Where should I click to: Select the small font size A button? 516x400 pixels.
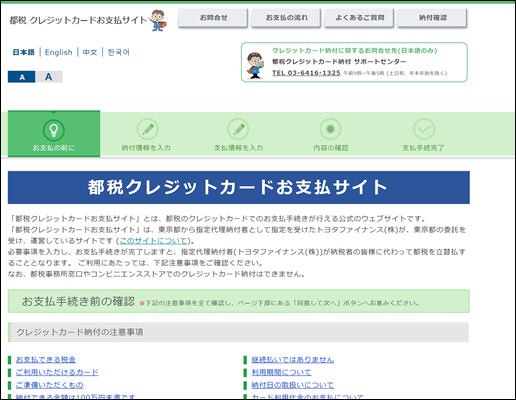tap(22, 77)
